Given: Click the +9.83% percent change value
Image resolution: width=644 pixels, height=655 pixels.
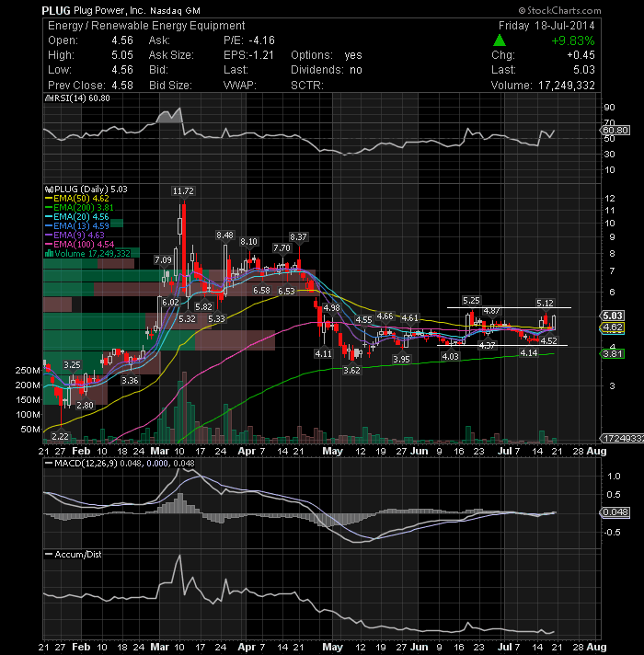Looking at the screenshot, I should point(572,40).
